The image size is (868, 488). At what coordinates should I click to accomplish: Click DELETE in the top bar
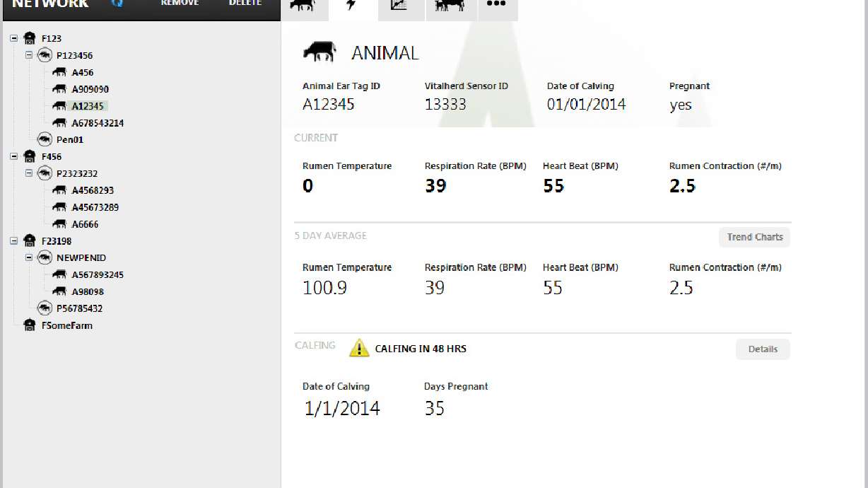click(x=245, y=3)
